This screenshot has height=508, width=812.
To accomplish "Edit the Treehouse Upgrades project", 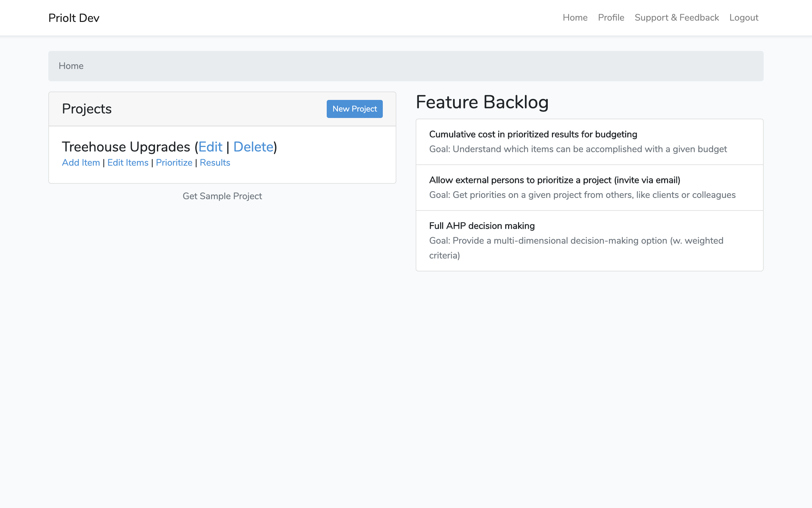I will click(210, 147).
